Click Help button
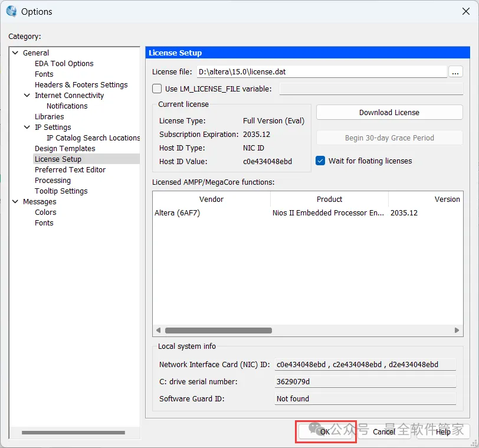Screen dimensions: 479x448 (443, 431)
